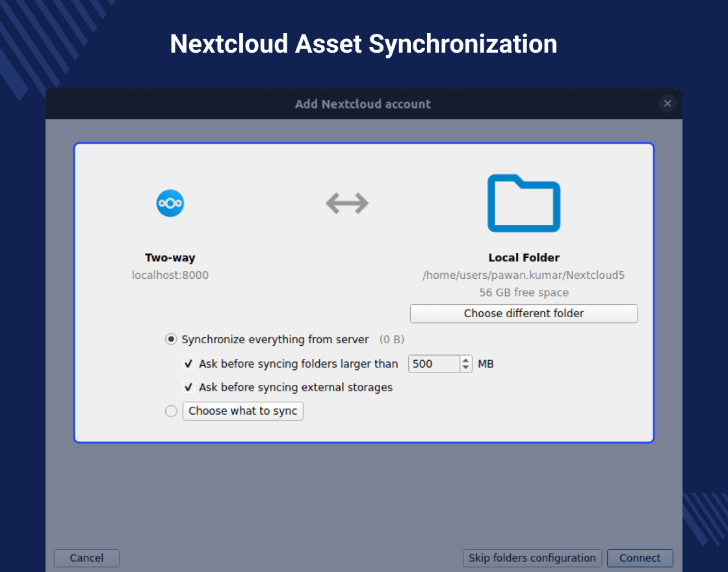728x572 pixels.
Task: Click the 56 GB free space text
Action: [524, 292]
